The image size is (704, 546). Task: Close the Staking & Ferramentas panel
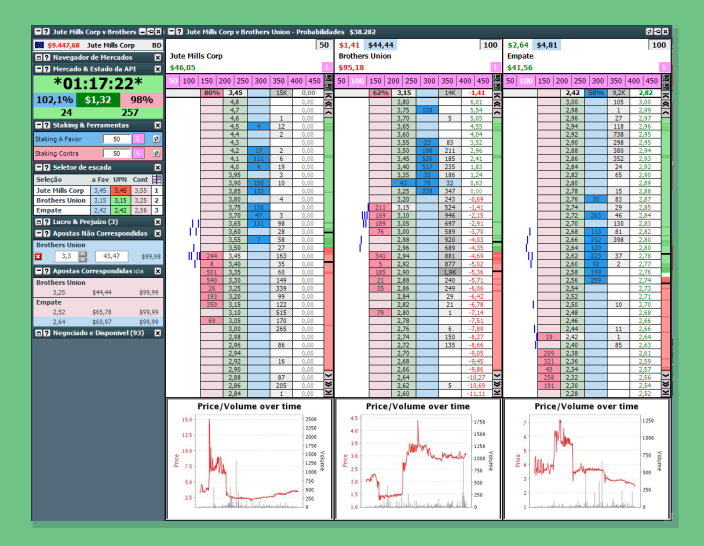tap(158, 125)
